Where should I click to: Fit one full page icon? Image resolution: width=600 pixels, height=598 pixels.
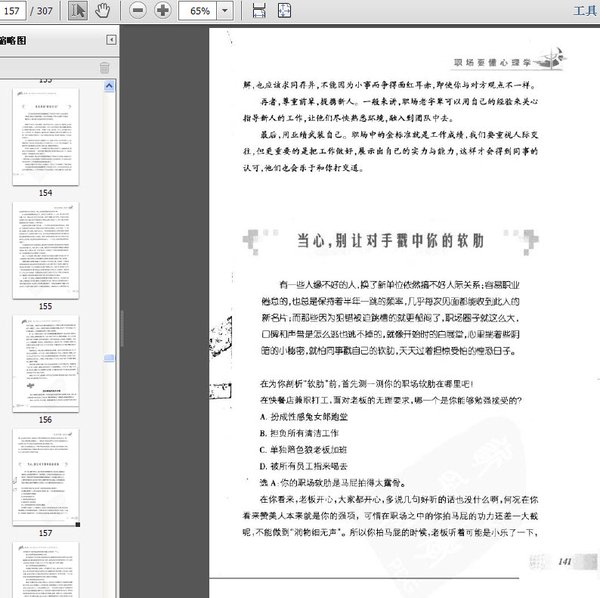284,10
